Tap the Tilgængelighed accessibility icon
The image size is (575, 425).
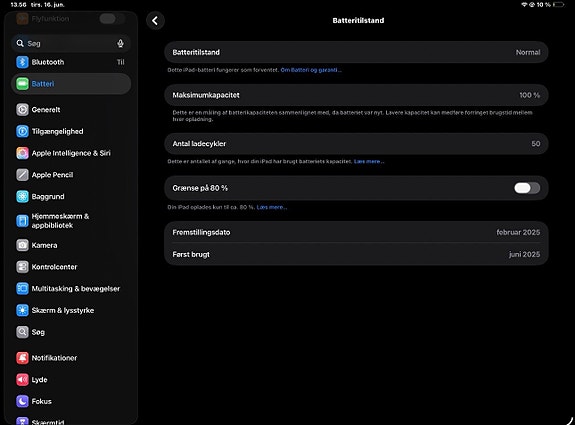[x=22, y=131]
